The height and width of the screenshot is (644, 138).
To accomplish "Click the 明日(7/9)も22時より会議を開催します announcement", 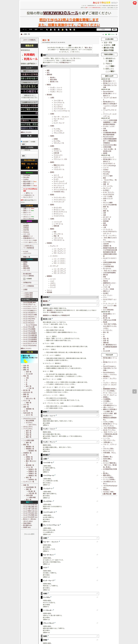I will pyautogui.click(x=69, y=20).
